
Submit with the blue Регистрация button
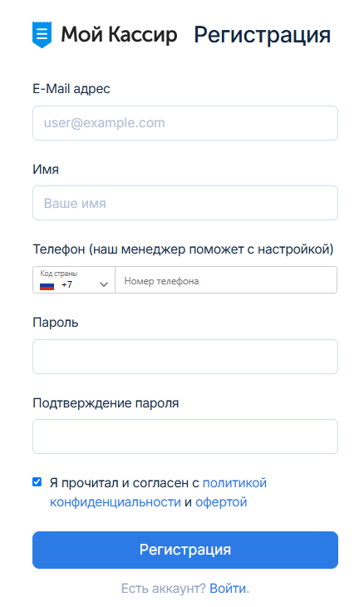(x=185, y=550)
